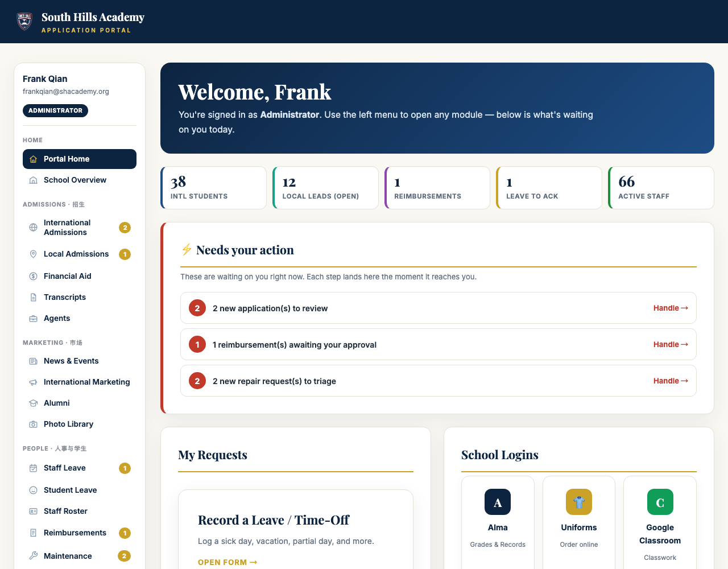Click the International Marketing megaphone icon
Image resolution: width=728 pixels, height=569 pixels.
click(x=33, y=382)
